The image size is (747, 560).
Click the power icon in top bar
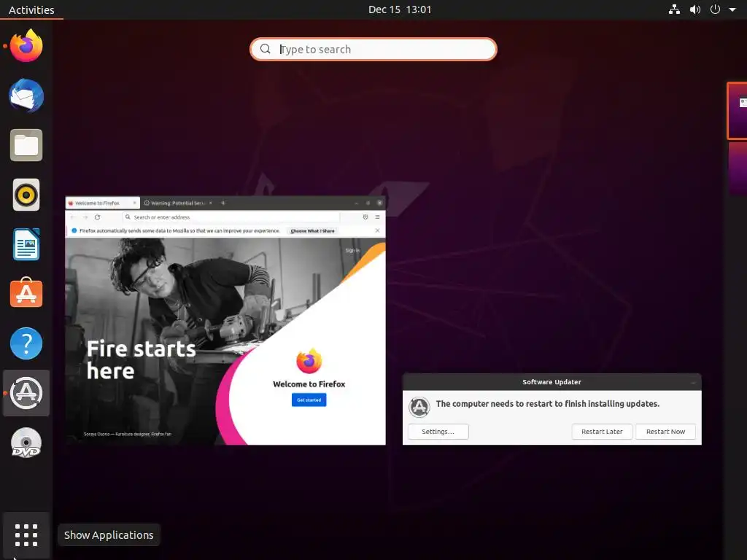click(x=715, y=9)
